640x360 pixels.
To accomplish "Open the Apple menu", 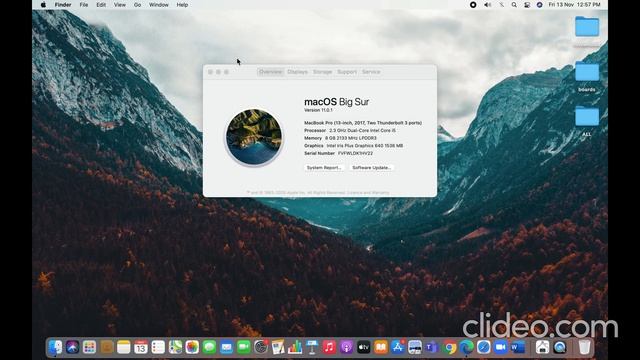I will coord(43,5).
